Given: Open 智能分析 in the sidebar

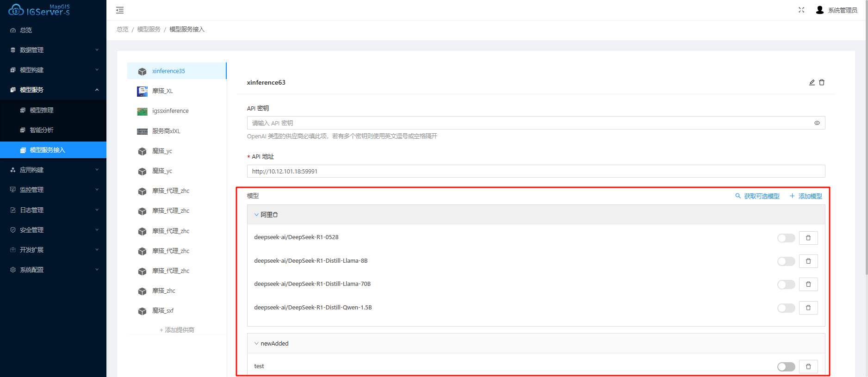Looking at the screenshot, I should tap(42, 130).
